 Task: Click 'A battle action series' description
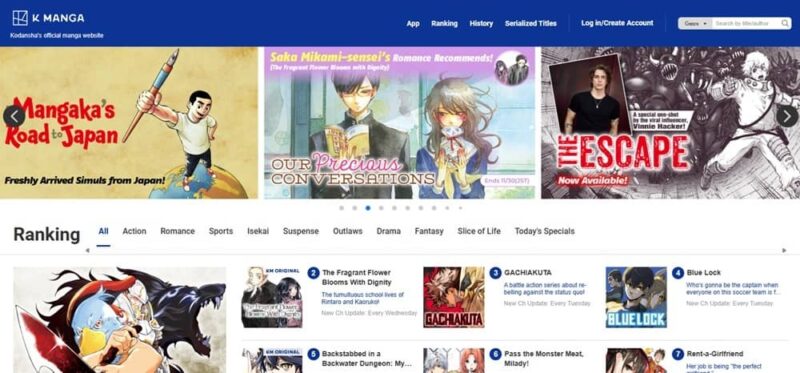pyautogui.click(x=545, y=289)
